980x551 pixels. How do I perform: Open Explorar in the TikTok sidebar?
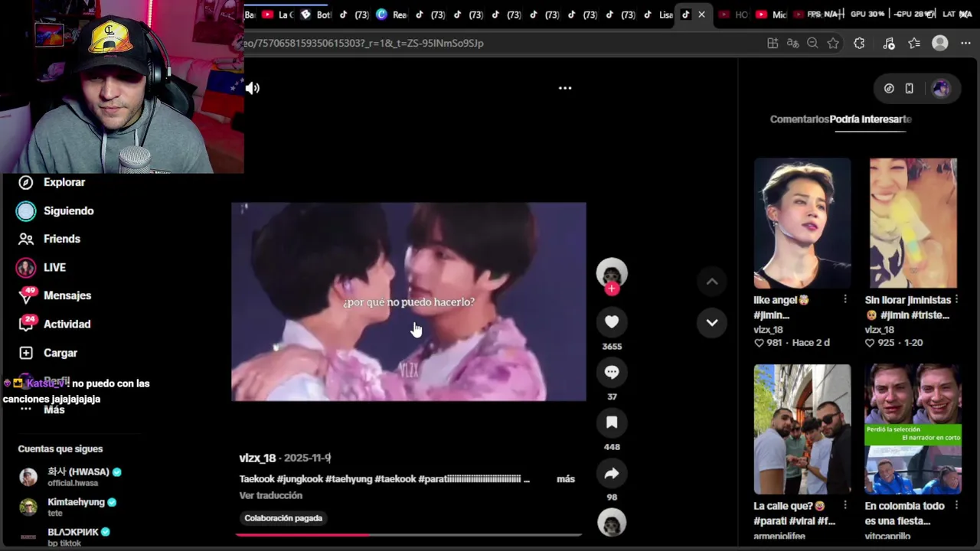tap(52, 182)
